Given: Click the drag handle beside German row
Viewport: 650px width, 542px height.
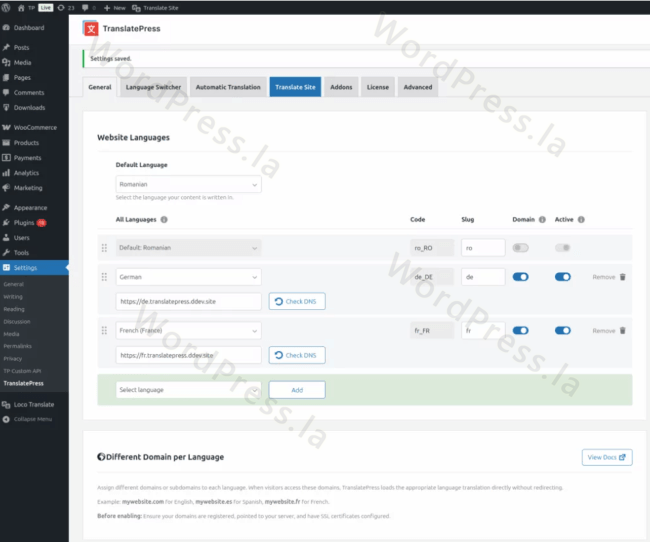Looking at the screenshot, I should click(x=104, y=277).
